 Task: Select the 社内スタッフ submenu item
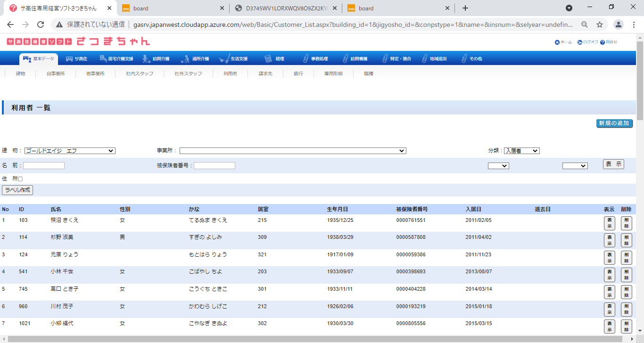point(140,74)
